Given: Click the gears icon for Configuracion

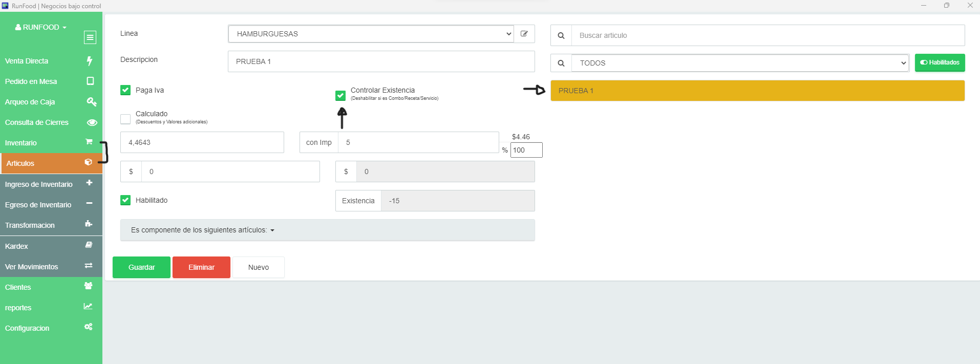Looking at the screenshot, I should (x=89, y=327).
